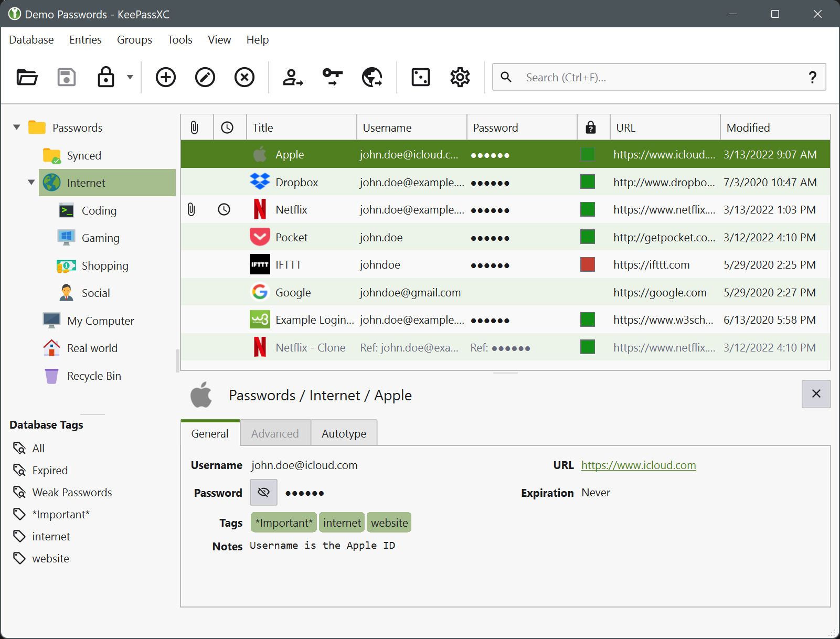Close the entry preview panel
This screenshot has height=639, width=840.
(816, 393)
